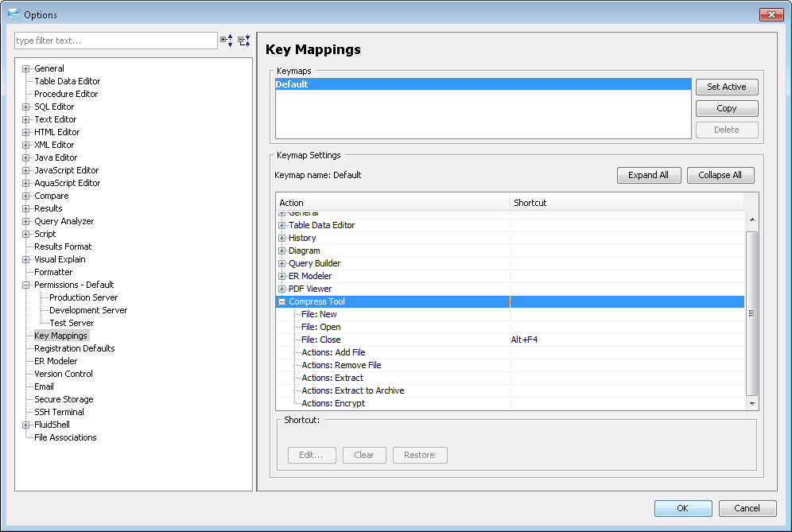The image size is (792, 532).
Task: Click the expand-all tree icon beside the filter
Action: click(x=227, y=41)
